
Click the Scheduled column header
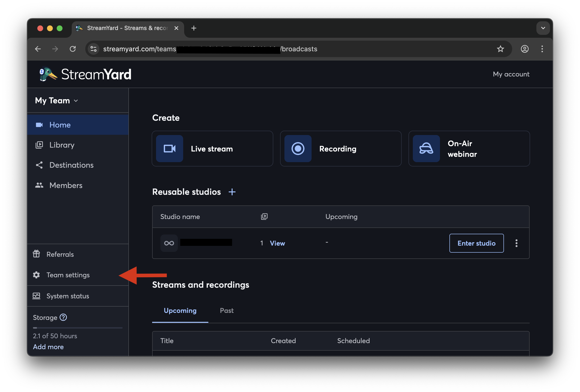(x=353, y=341)
